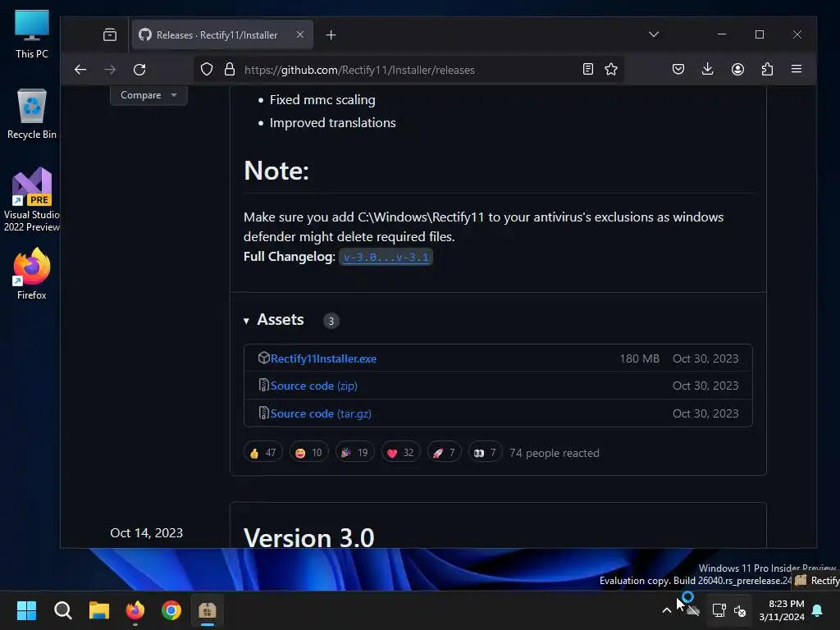Click the eyes reaction with 7
The image size is (840, 630).
click(x=486, y=453)
